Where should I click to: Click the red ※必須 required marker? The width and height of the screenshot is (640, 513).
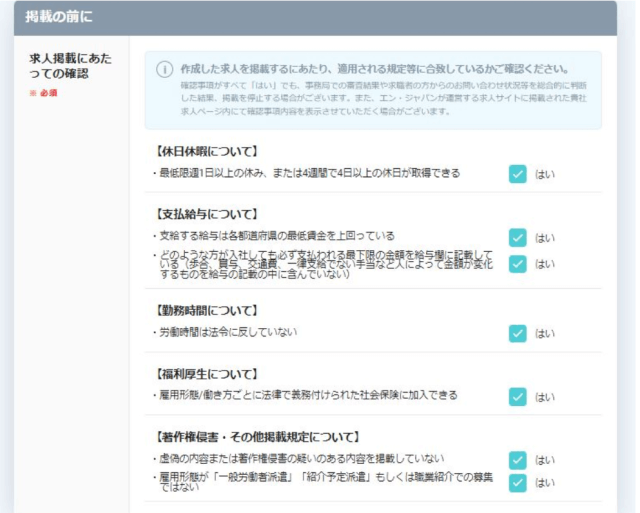43,93
